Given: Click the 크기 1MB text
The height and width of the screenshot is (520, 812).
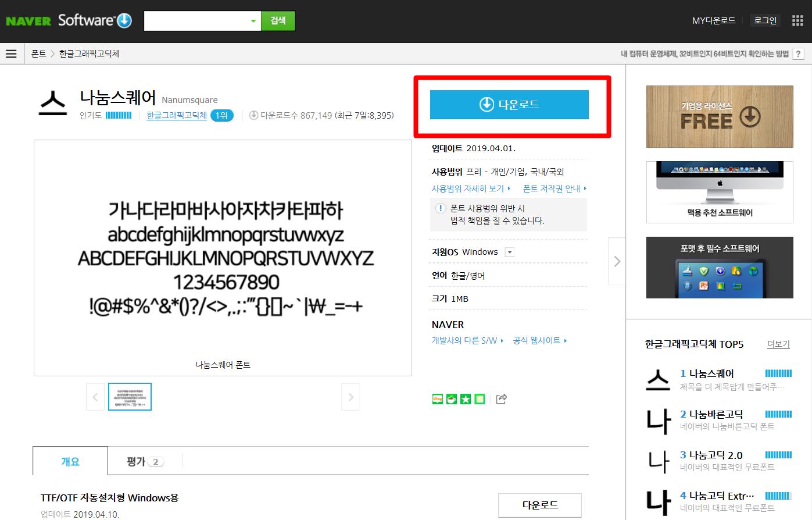Looking at the screenshot, I should point(450,298).
